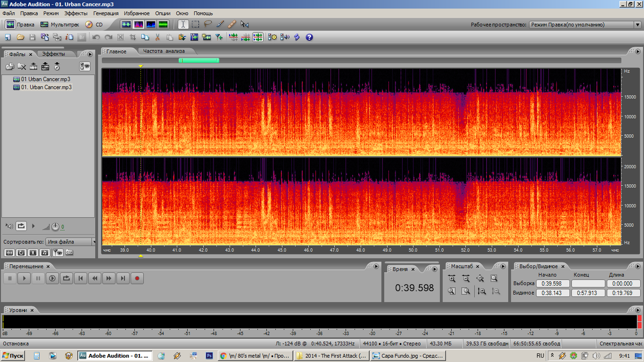
Task: Open Chrome 80's metal taskbar item
Action: click(256, 355)
